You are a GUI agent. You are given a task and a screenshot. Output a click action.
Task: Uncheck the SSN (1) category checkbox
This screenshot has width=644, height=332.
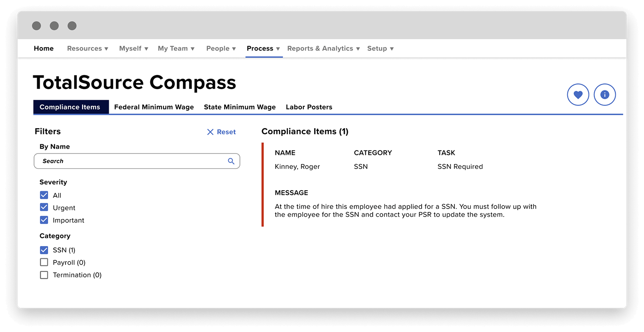tap(44, 250)
